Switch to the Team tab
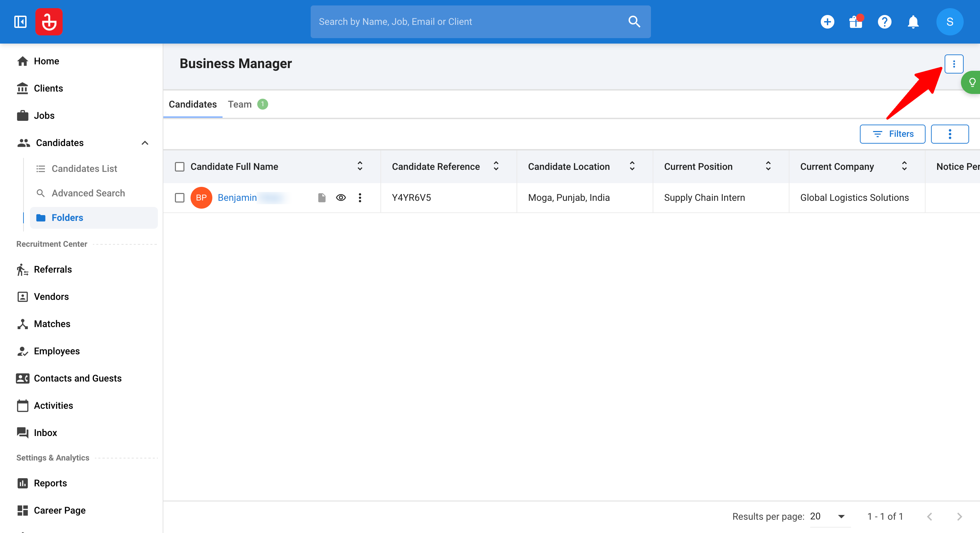Viewport: 980px width, 533px height. 248,104
